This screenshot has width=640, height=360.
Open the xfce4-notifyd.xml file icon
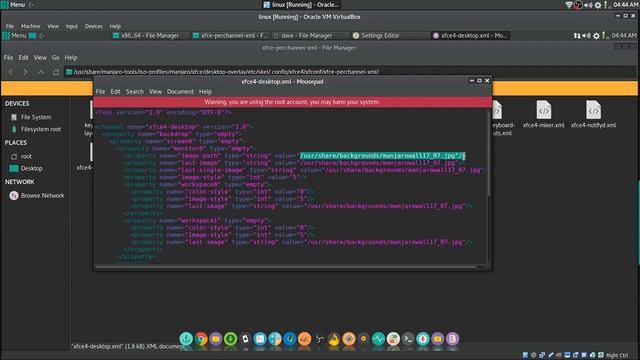tap(593, 114)
